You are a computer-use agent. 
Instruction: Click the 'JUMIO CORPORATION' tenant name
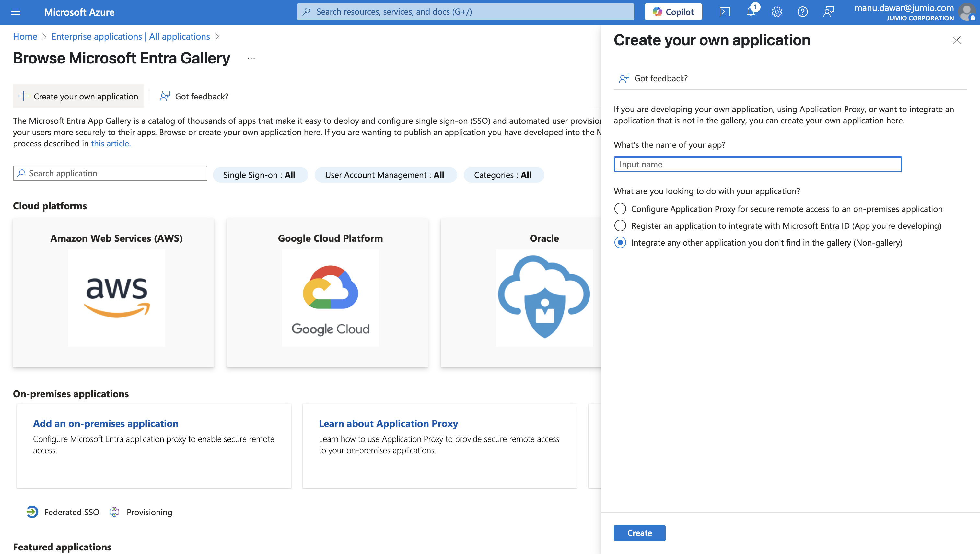(920, 18)
